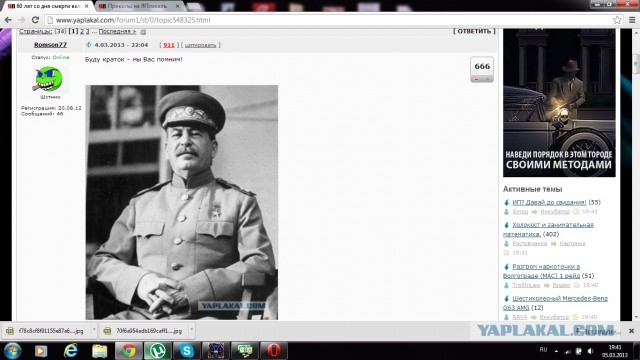Expand options arrow for f78c8cf8f91155e87a6 download
640x360 pixels.
pyautogui.click(x=94, y=330)
